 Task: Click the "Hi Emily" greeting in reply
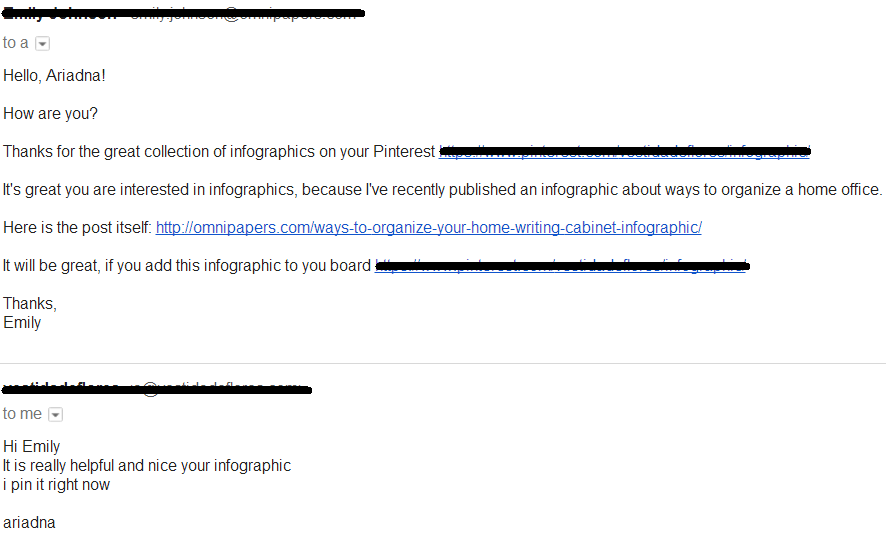point(32,447)
